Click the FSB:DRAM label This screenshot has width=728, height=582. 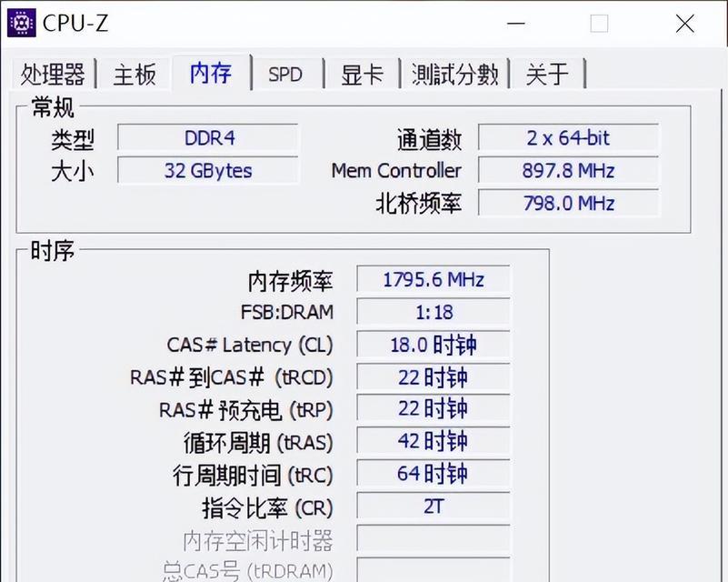pyautogui.click(x=287, y=312)
